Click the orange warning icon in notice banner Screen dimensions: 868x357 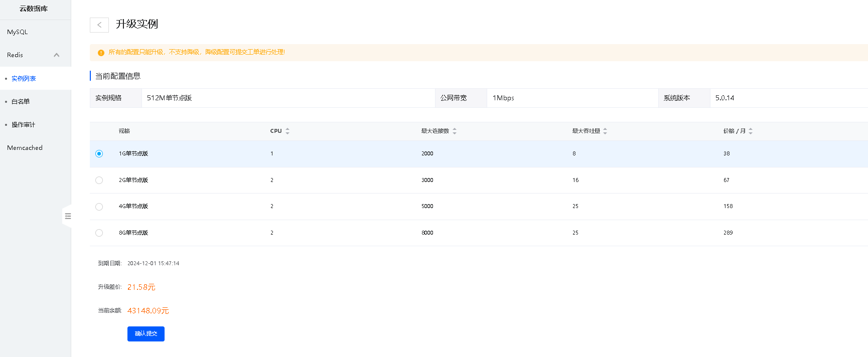click(101, 53)
